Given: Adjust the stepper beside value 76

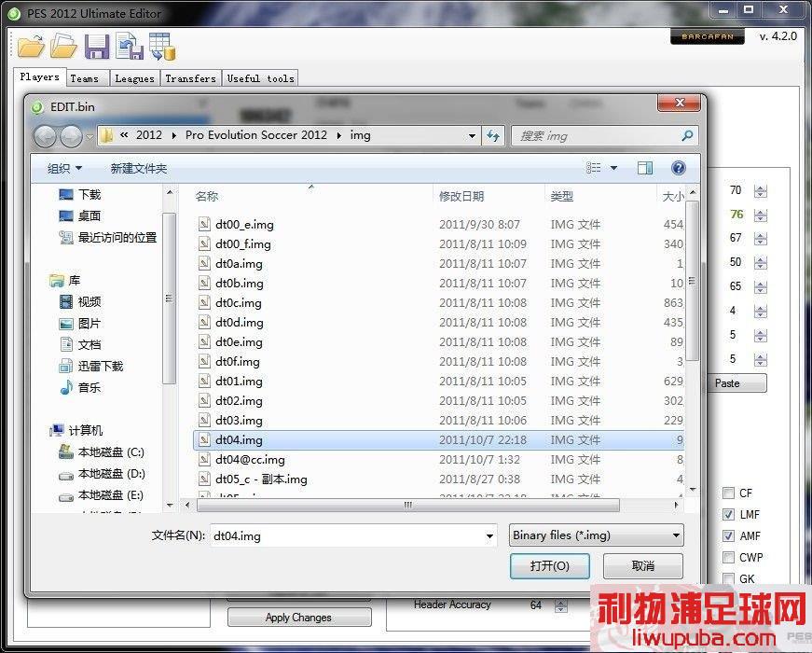Looking at the screenshot, I should click(x=760, y=215).
